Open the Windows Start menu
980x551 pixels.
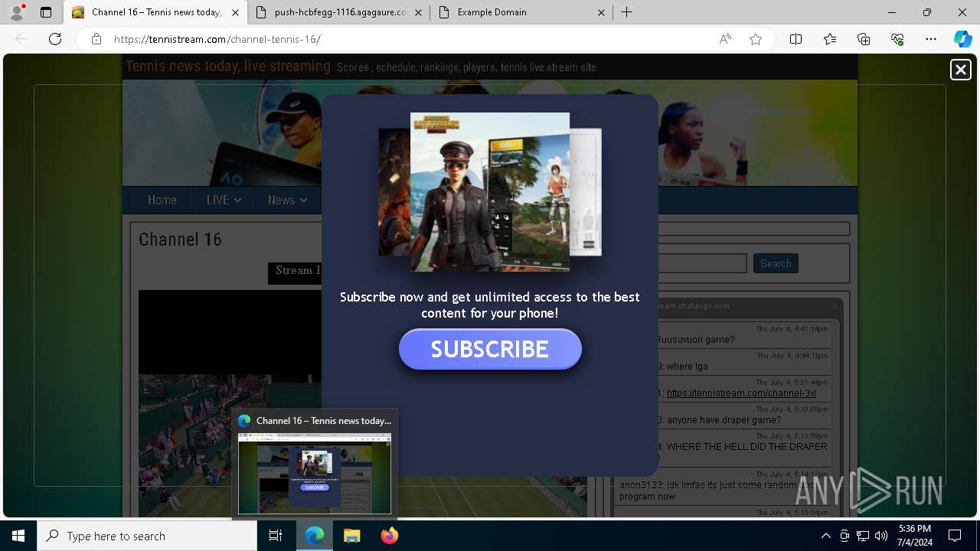(x=18, y=536)
